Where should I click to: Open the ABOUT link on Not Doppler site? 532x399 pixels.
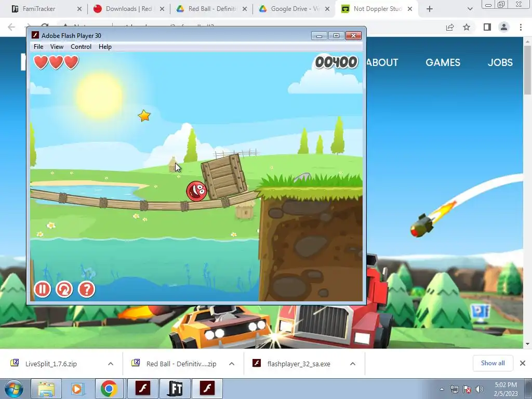(382, 62)
